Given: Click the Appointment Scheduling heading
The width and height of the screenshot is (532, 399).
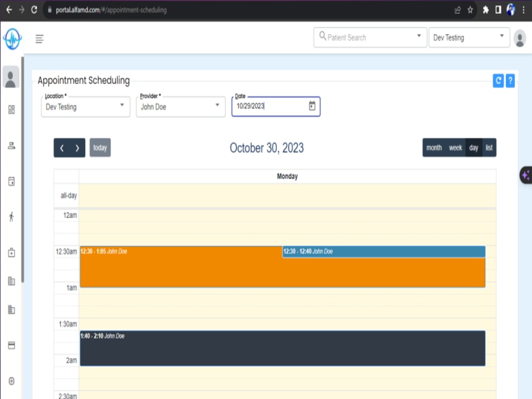Looking at the screenshot, I should (x=84, y=80).
